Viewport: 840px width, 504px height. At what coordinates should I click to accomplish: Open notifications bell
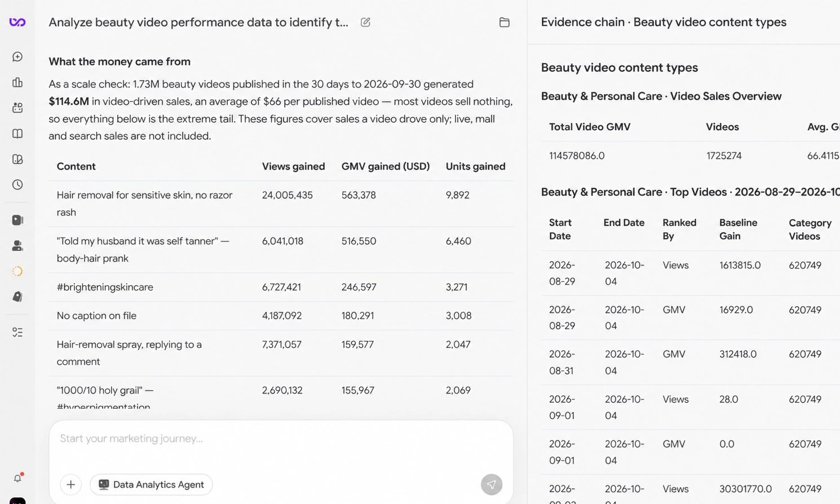(17, 478)
